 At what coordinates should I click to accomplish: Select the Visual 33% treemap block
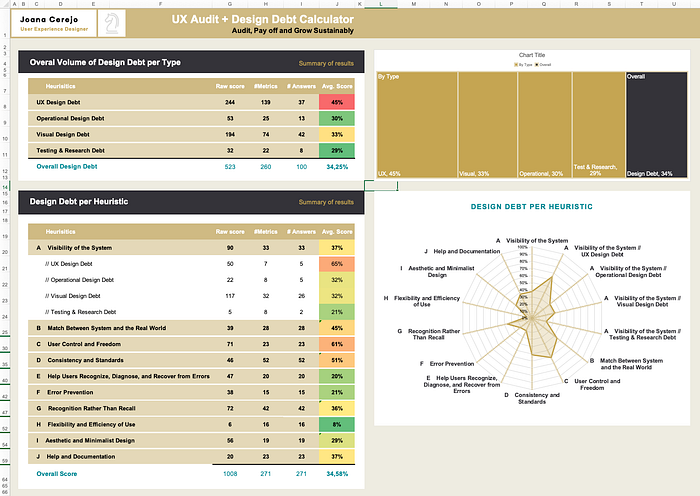[488, 125]
